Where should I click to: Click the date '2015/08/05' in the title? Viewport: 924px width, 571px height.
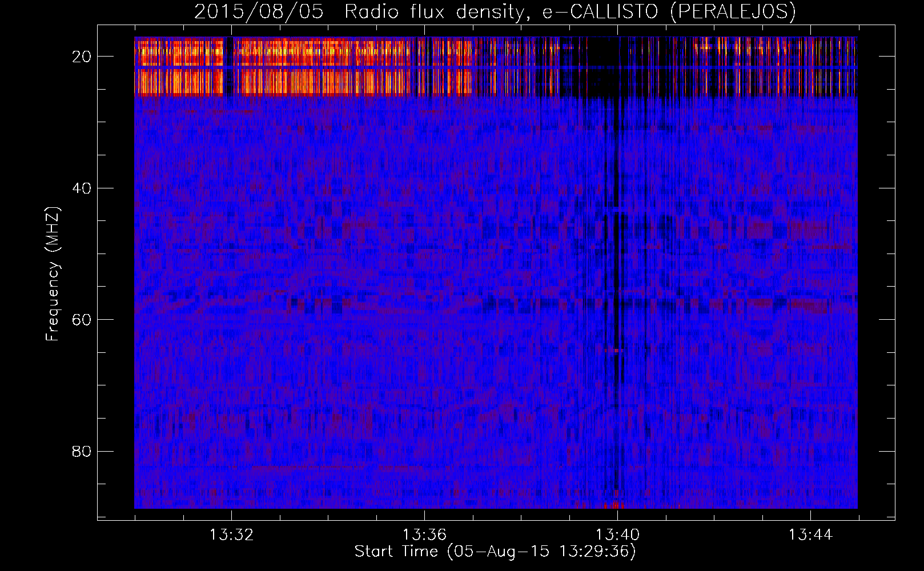259,11
